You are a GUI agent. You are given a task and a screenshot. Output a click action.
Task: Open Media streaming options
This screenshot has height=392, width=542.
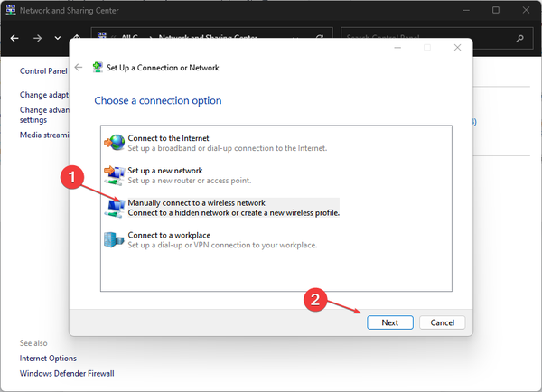click(x=43, y=135)
